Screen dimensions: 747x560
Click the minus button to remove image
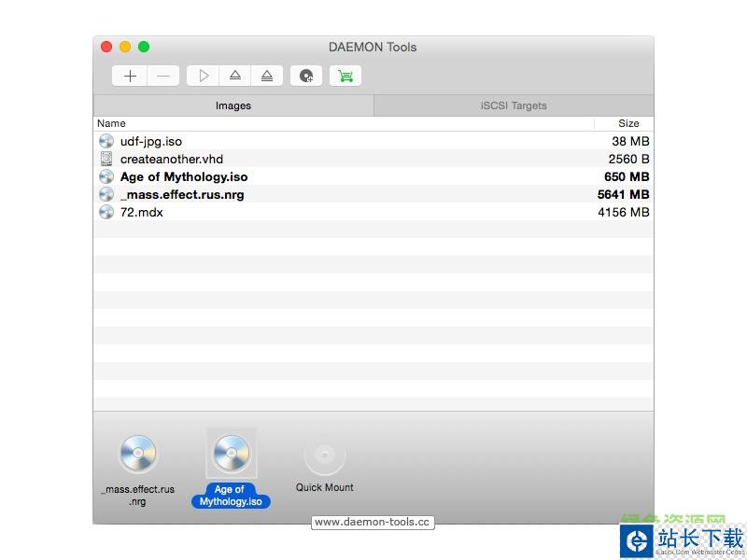pyautogui.click(x=162, y=76)
